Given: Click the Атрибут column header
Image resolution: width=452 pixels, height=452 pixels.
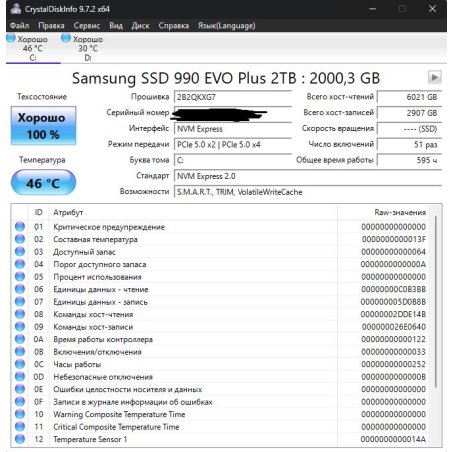Looking at the screenshot, I should tap(193, 212).
